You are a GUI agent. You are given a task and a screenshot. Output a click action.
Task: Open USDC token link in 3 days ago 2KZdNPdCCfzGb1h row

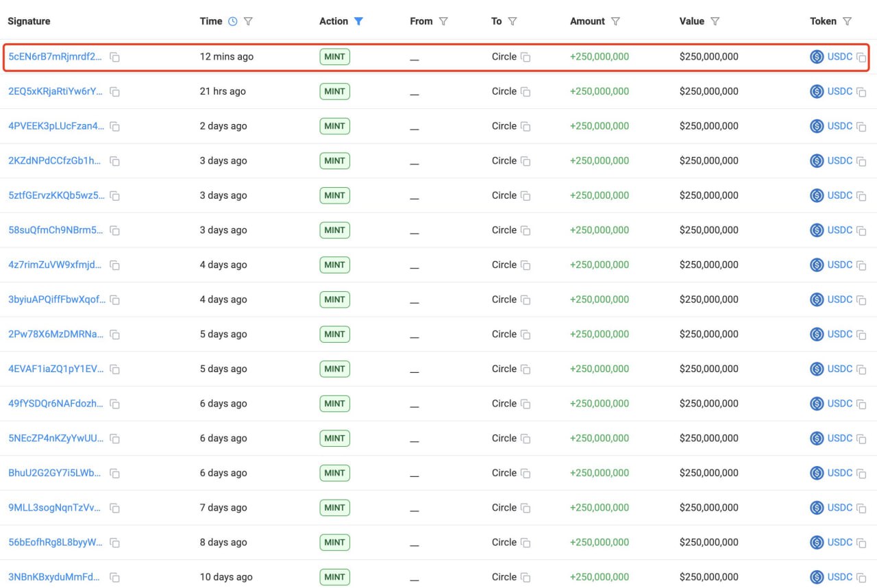839,161
